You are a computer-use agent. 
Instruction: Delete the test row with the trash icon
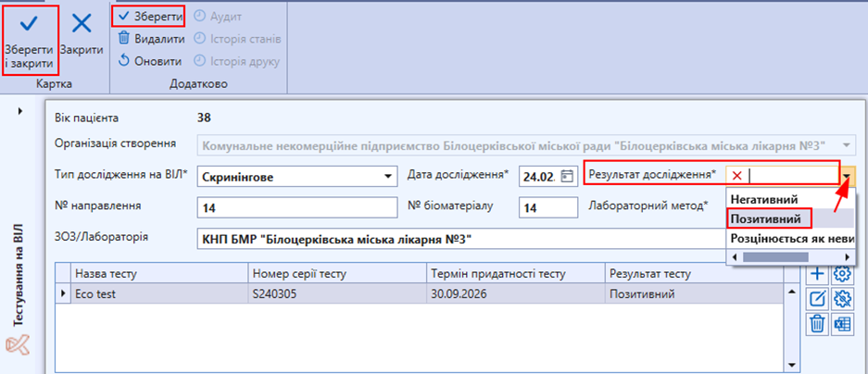(818, 323)
